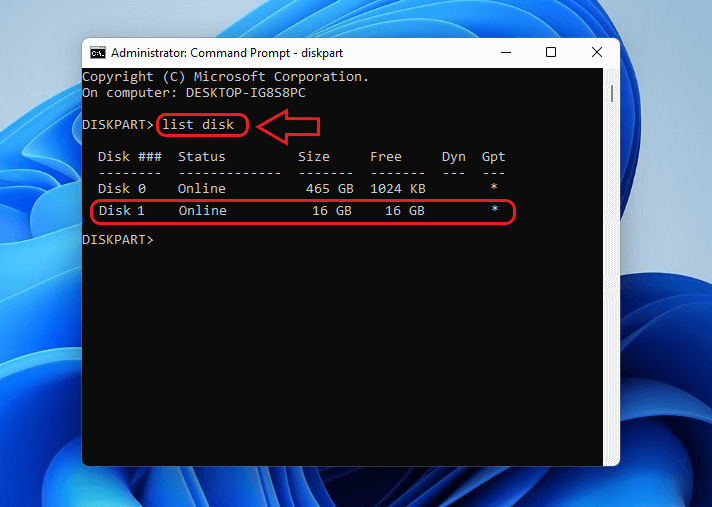Click the 'list disk' command text
712x507 pixels.
pyautogui.click(x=198, y=124)
